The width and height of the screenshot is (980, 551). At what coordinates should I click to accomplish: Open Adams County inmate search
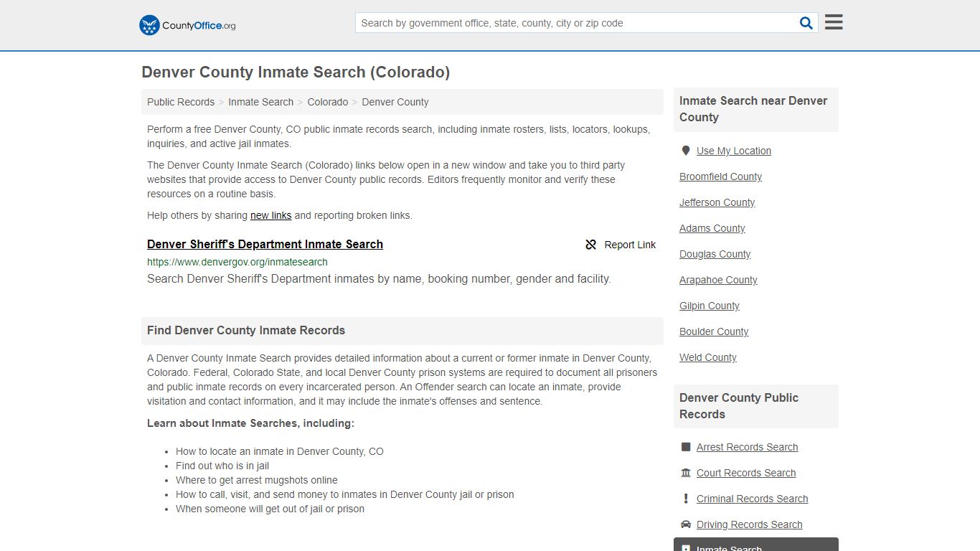coord(712,228)
